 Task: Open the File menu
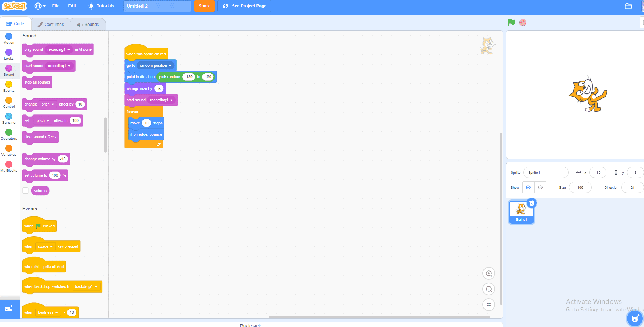[55, 6]
